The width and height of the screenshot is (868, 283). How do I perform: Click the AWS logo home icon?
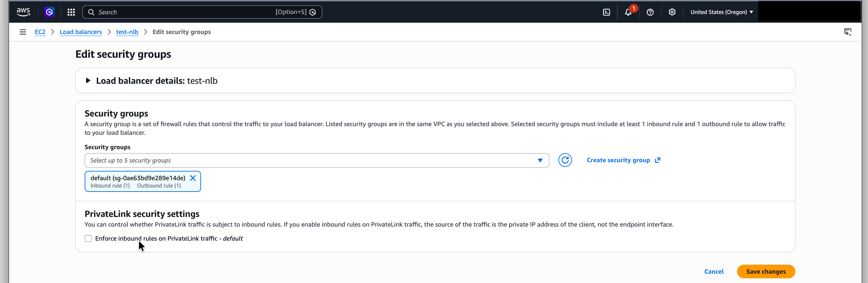click(x=23, y=12)
